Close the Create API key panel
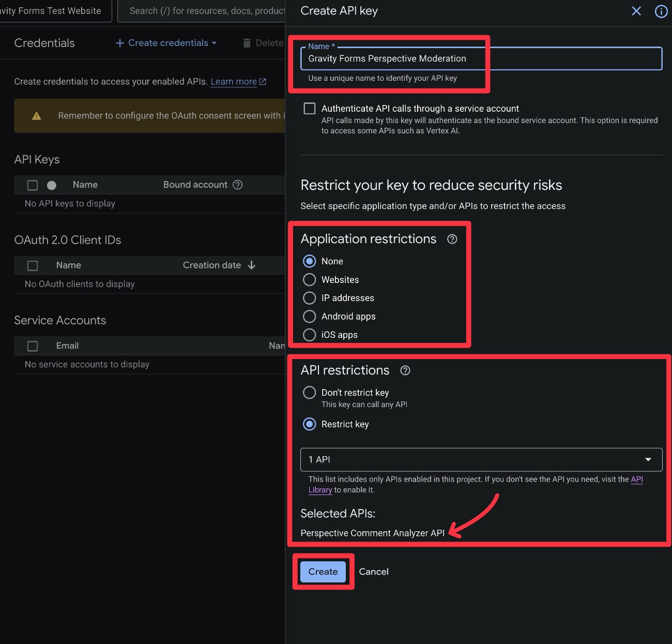 636,11
